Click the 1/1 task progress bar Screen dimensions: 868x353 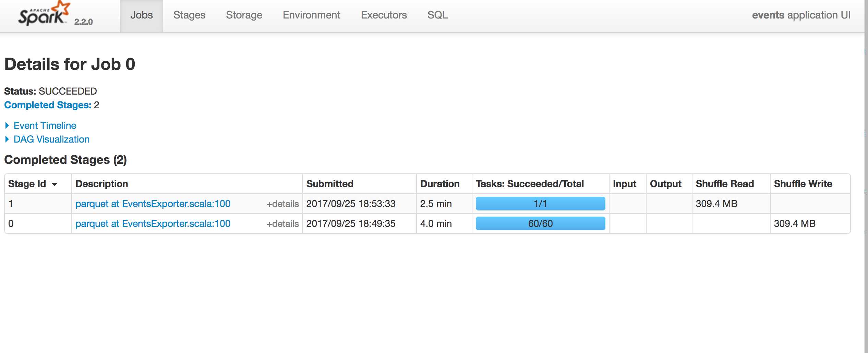[540, 204]
